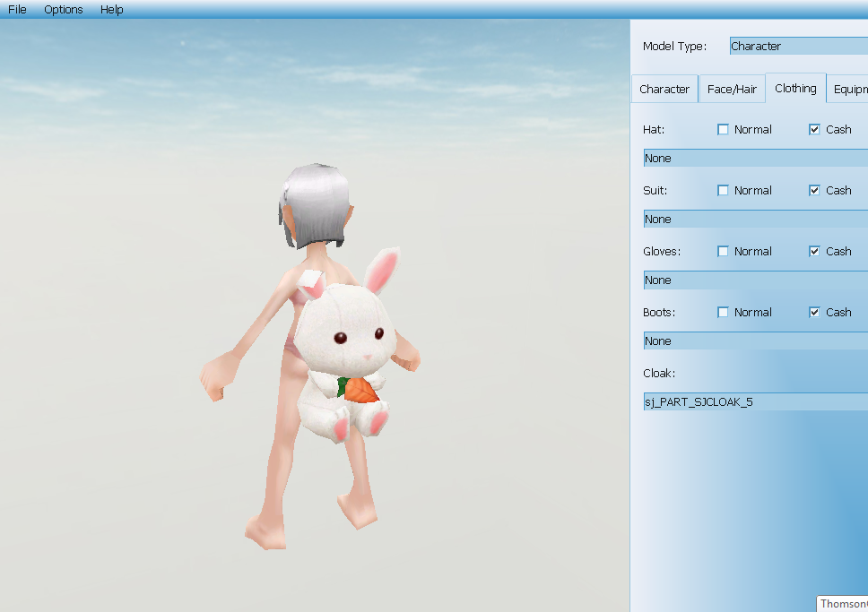Open the Options menu
Viewport: 868px width, 612px height.
coord(64,10)
